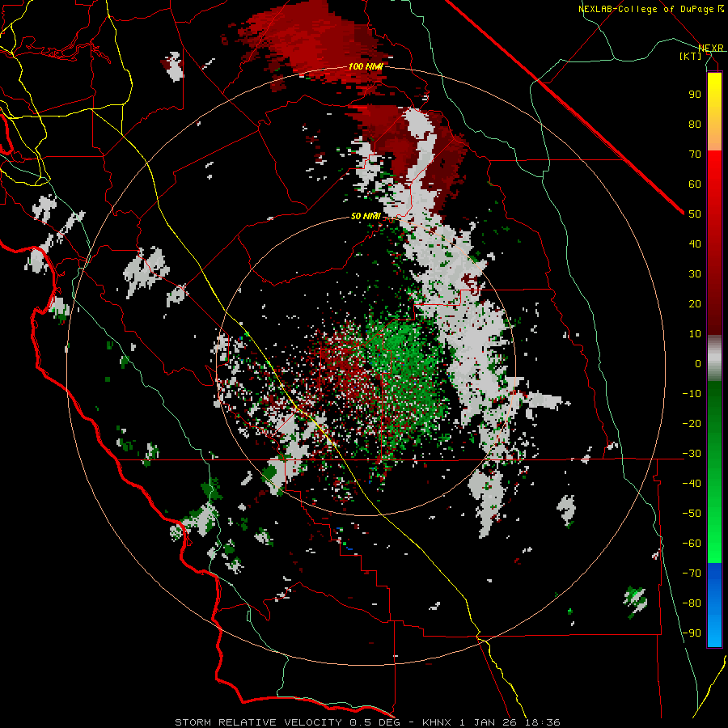Click the -50 value on velocity scale

point(692,514)
